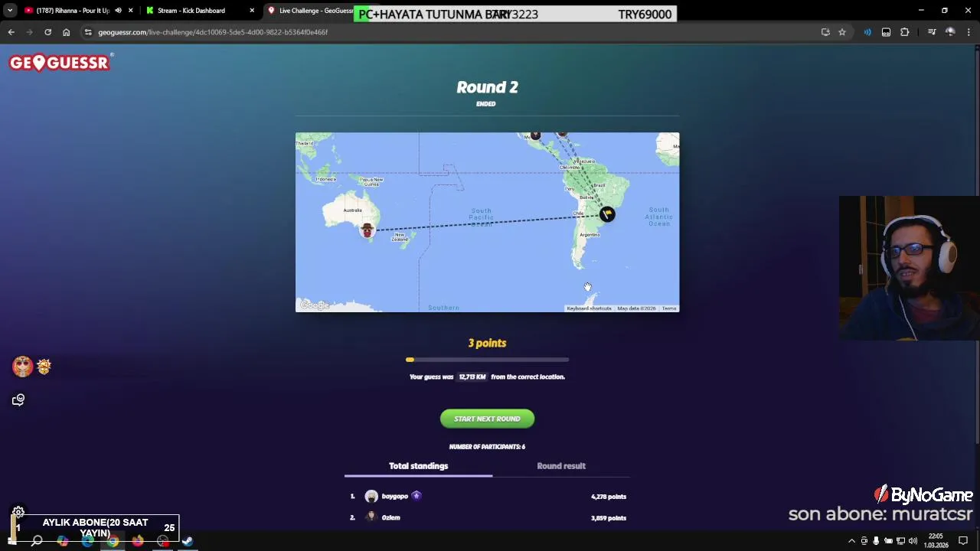
Task: Click avatar marker at top of map
Action: click(535, 136)
